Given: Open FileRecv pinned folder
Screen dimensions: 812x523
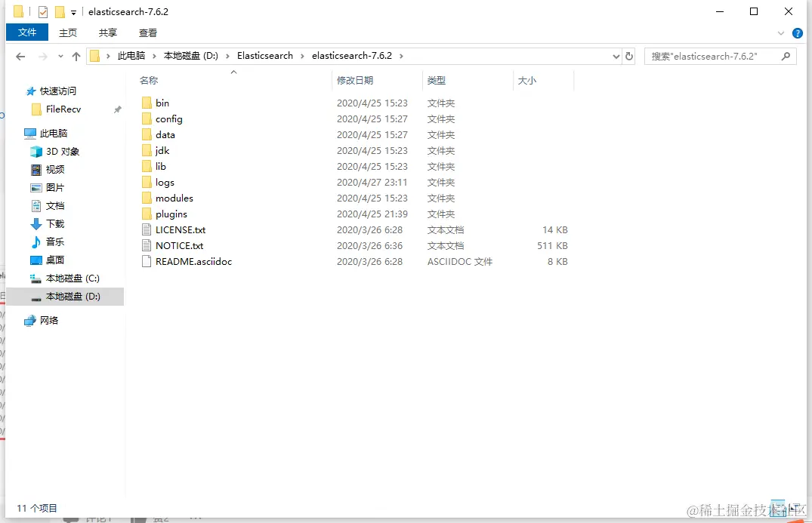Looking at the screenshot, I should click(56, 109).
